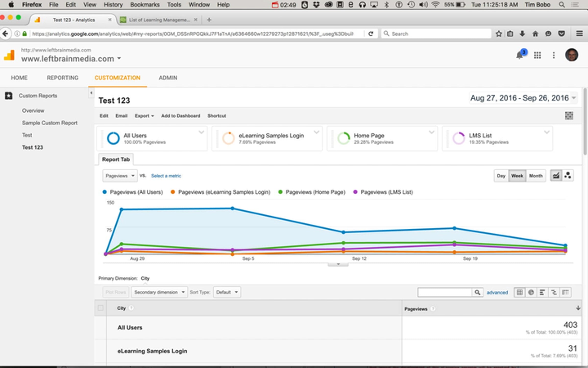
Task: Click the table search magnifier button
Action: [x=477, y=292]
